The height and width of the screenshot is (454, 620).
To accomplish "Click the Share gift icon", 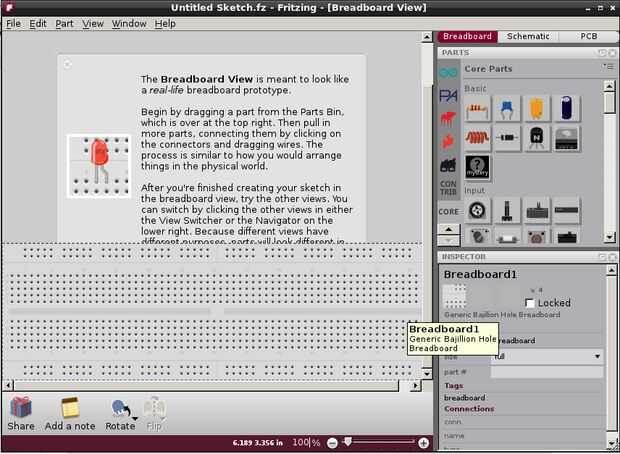I will click(21, 407).
